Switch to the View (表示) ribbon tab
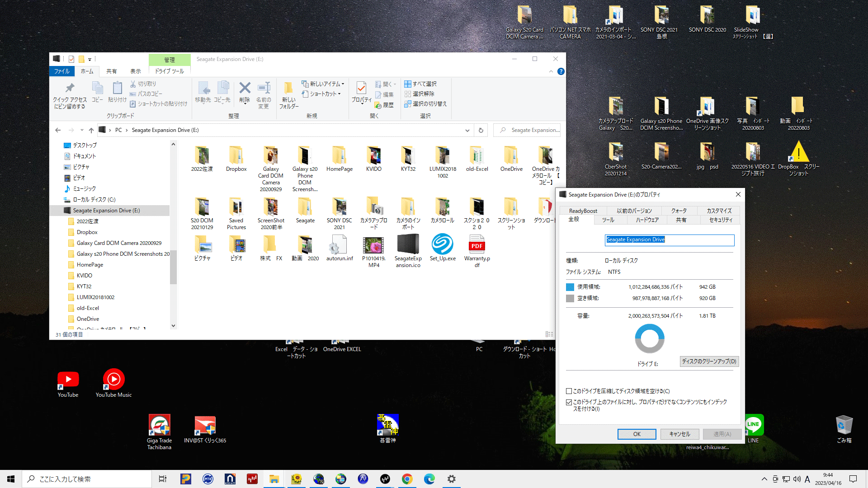Viewport: 868px width, 488px height. tap(136, 71)
